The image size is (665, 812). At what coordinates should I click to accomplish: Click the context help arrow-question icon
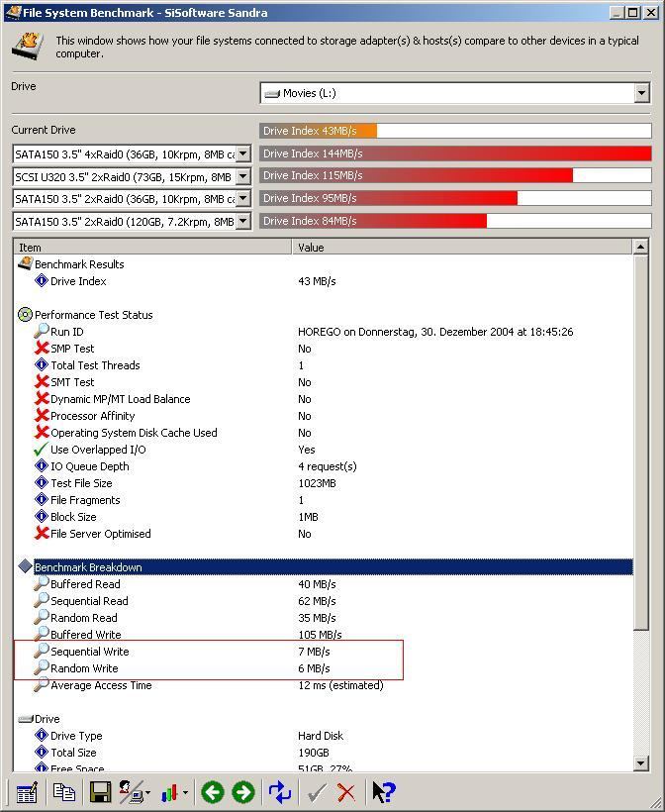[x=384, y=792]
